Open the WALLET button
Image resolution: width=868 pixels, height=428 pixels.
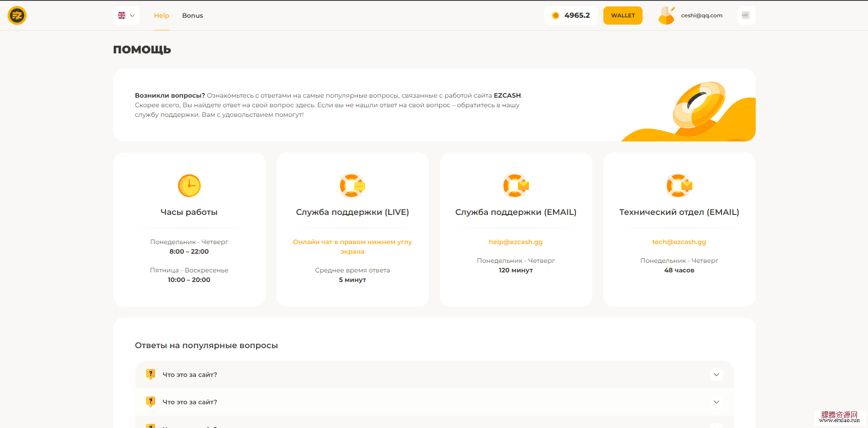click(623, 16)
